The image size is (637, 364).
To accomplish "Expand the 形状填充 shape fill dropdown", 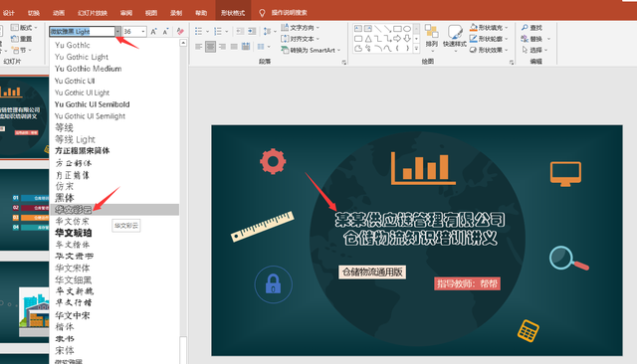I will pyautogui.click(x=507, y=28).
